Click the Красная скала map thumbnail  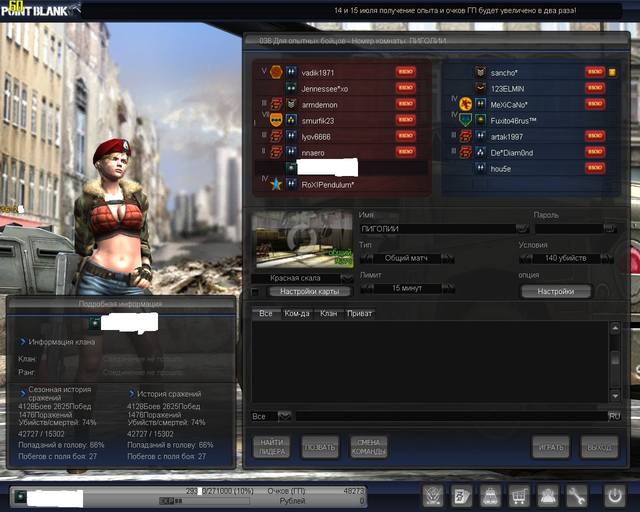(302, 240)
